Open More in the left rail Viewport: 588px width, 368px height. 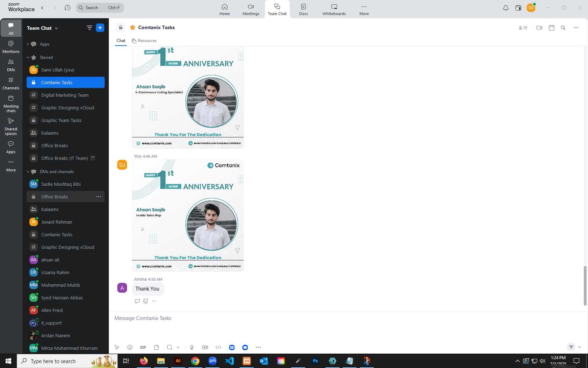pyautogui.click(x=11, y=165)
